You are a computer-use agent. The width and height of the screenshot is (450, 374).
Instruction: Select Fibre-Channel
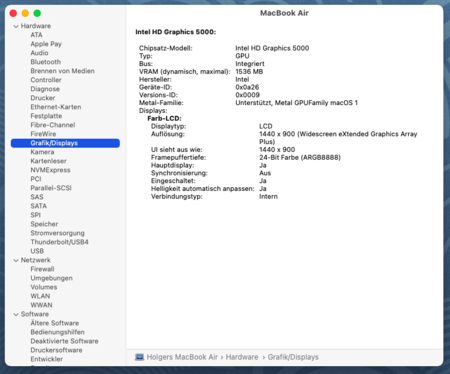(53, 125)
